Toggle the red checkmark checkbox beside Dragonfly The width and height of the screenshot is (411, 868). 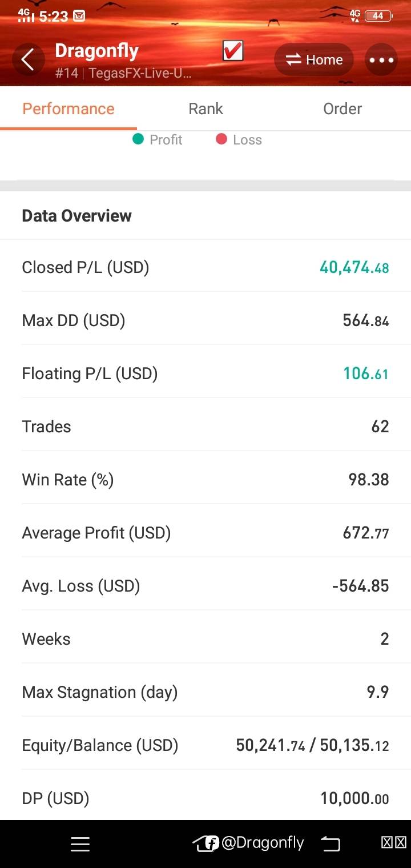click(x=233, y=51)
